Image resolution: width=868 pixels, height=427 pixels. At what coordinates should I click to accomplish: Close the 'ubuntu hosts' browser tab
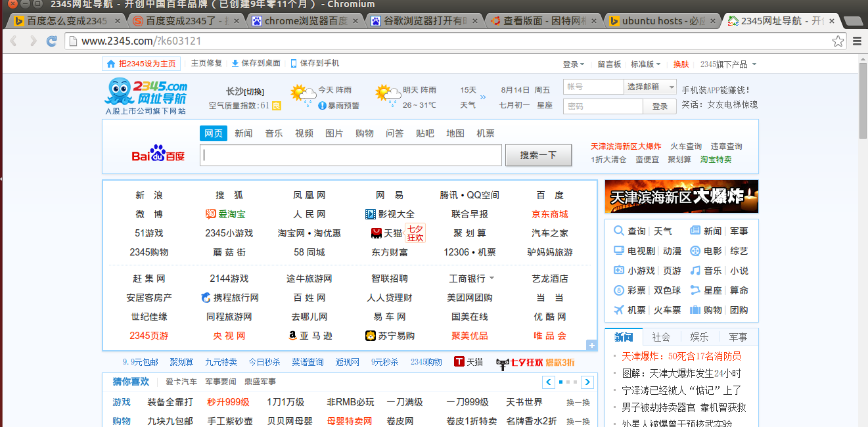click(712, 21)
